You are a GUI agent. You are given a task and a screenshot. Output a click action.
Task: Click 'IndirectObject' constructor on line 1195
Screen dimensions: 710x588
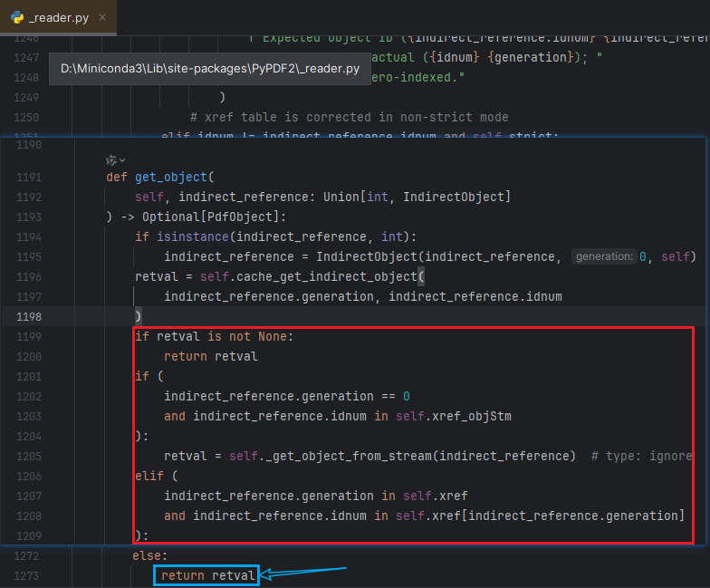tap(366, 257)
